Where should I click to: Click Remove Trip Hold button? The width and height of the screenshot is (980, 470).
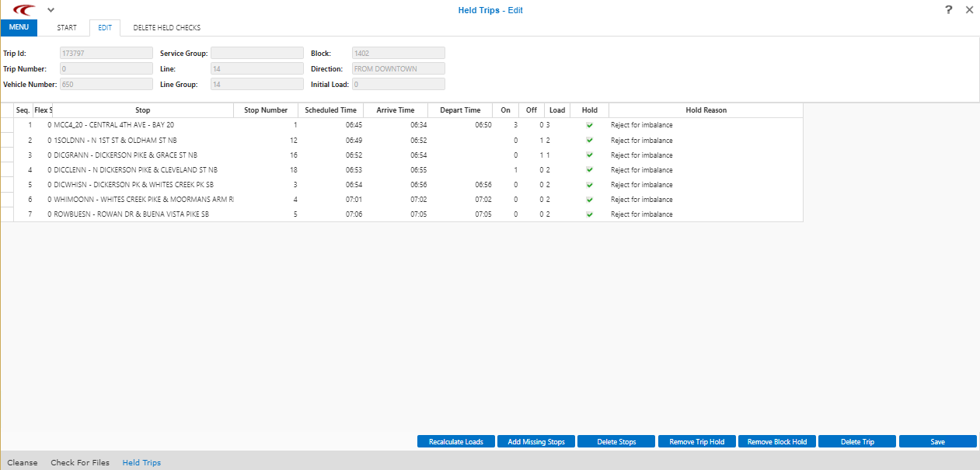tap(696, 442)
